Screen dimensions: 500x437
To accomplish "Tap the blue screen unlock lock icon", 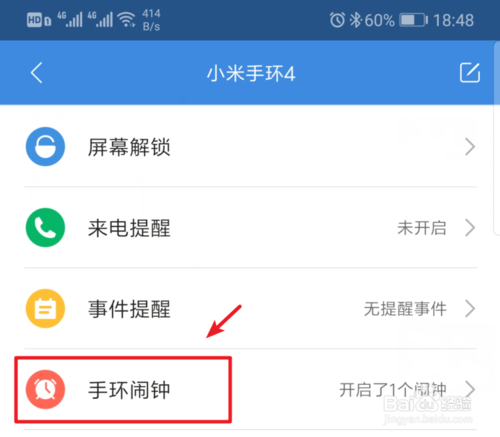I will pos(45,147).
